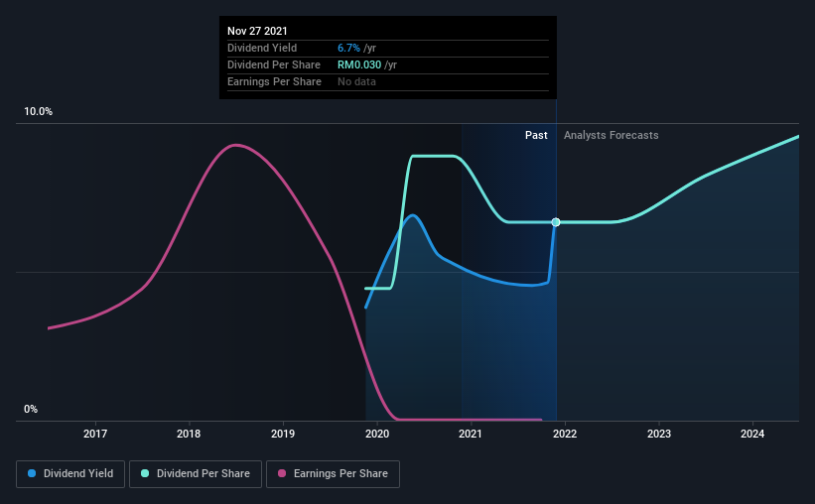Screen dimensions: 815x504
Task: Toggle the Dividend Per Share legend button
Action: [x=196, y=474]
